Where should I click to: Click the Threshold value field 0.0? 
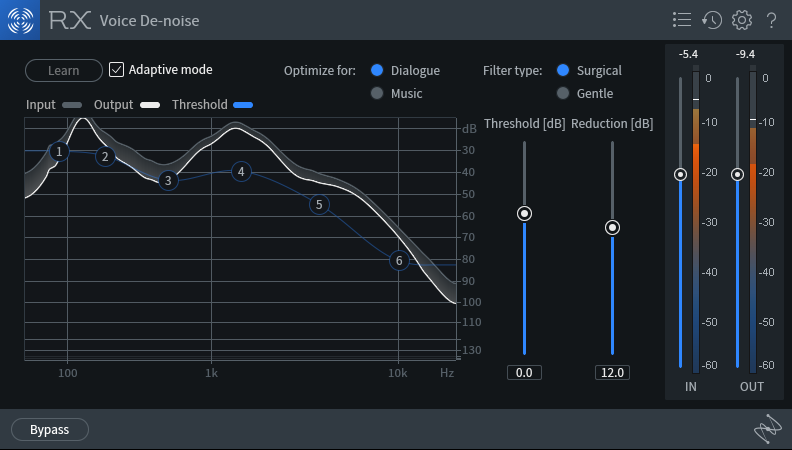tap(524, 373)
